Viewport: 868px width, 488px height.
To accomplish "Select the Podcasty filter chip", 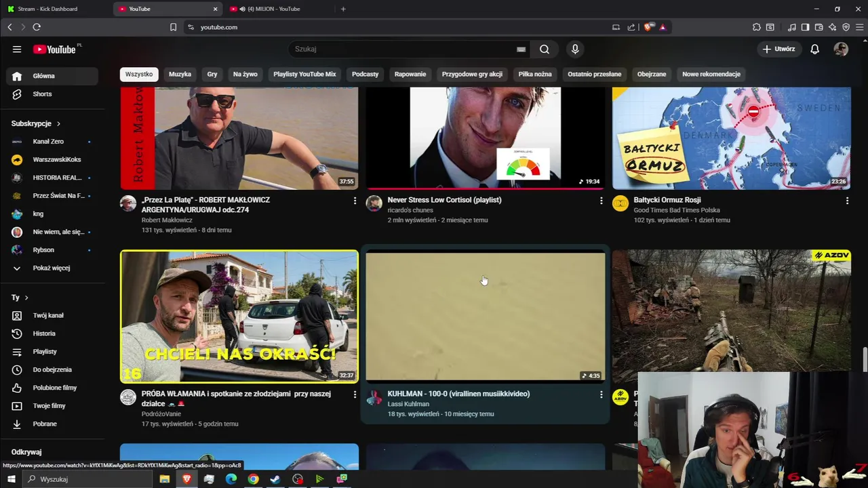I will coord(365,74).
